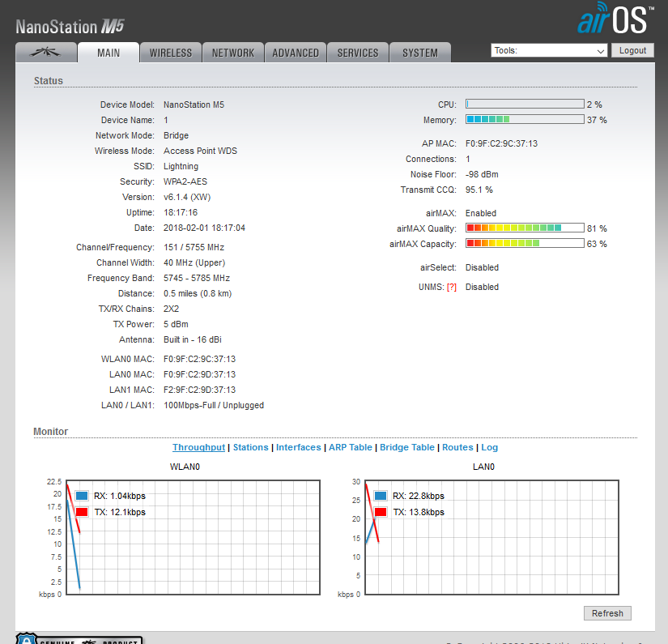The width and height of the screenshot is (668, 644).
Task: Open the WIRELESS tab
Action: coord(170,53)
